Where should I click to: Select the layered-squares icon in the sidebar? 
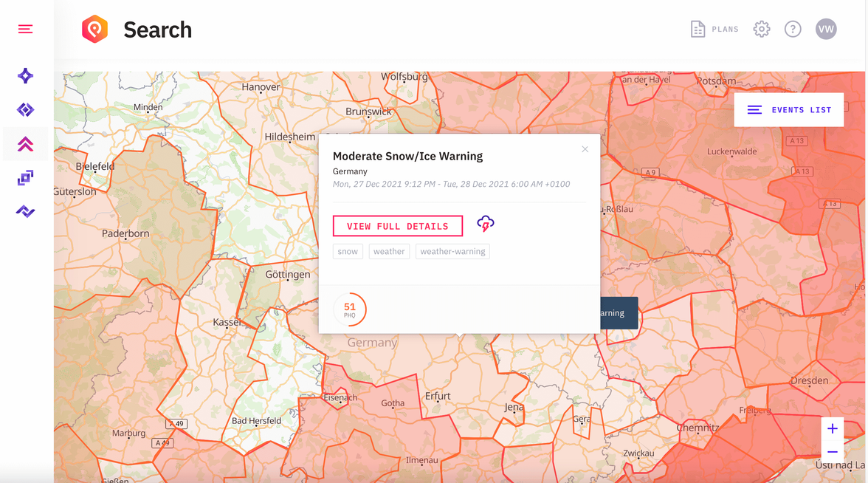coord(25,177)
